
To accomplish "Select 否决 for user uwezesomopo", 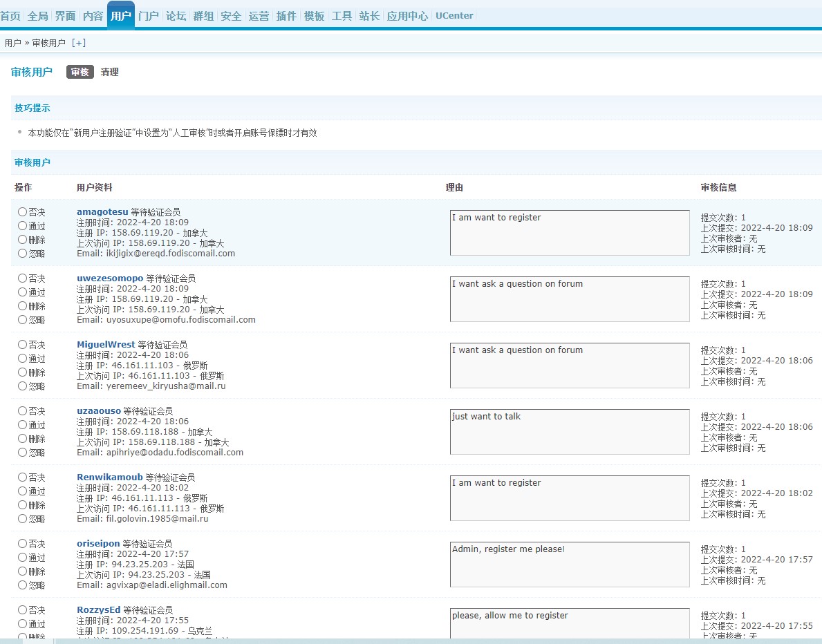I will 23,278.
